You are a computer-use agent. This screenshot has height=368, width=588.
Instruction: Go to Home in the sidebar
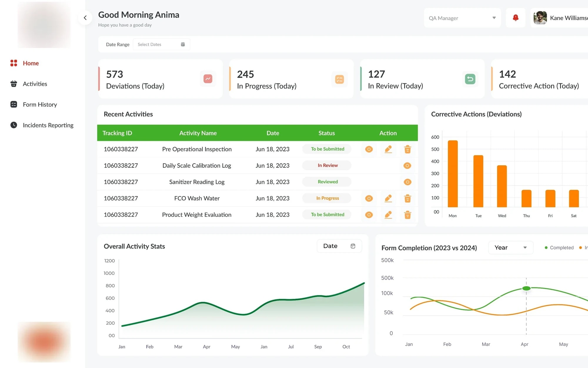(24, 63)
